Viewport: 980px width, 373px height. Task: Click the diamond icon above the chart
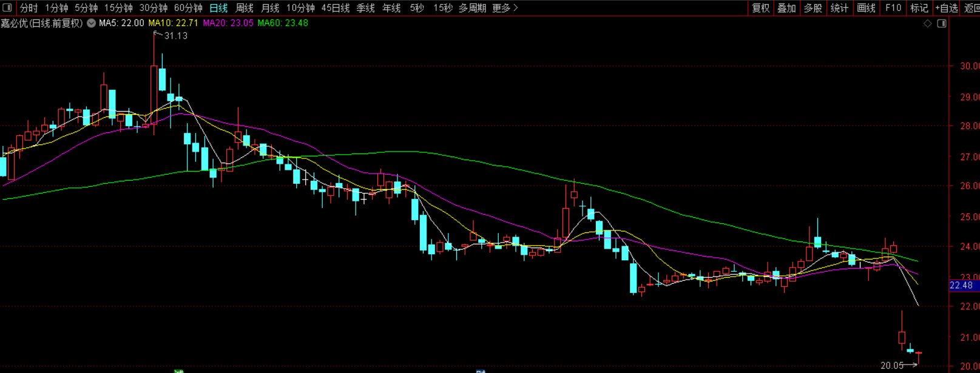click(927, 24)
